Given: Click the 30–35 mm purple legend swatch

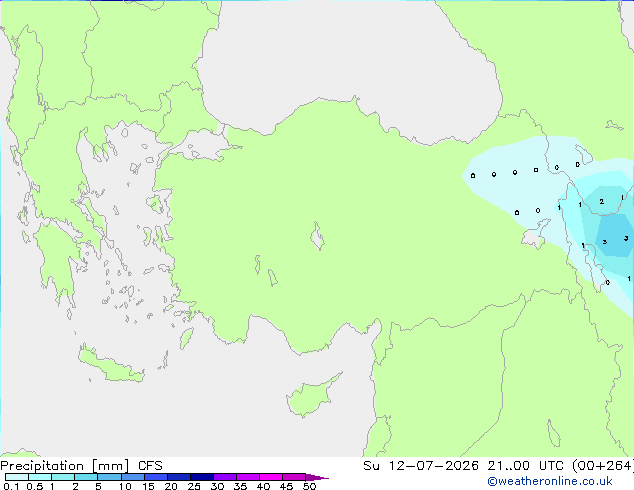Looking at the screenshot, I should pyautogui.click(x=224, y=477).
